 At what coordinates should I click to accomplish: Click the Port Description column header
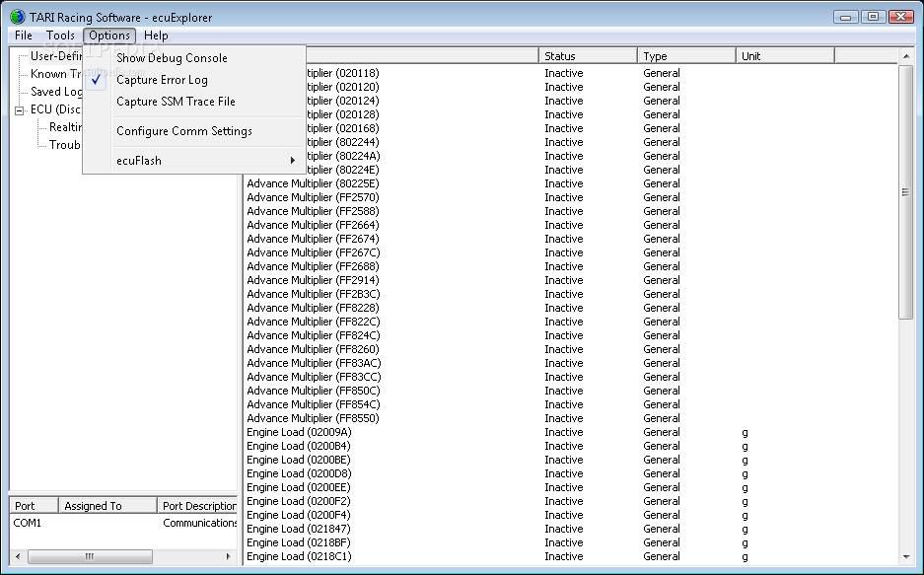pos(197,506)
